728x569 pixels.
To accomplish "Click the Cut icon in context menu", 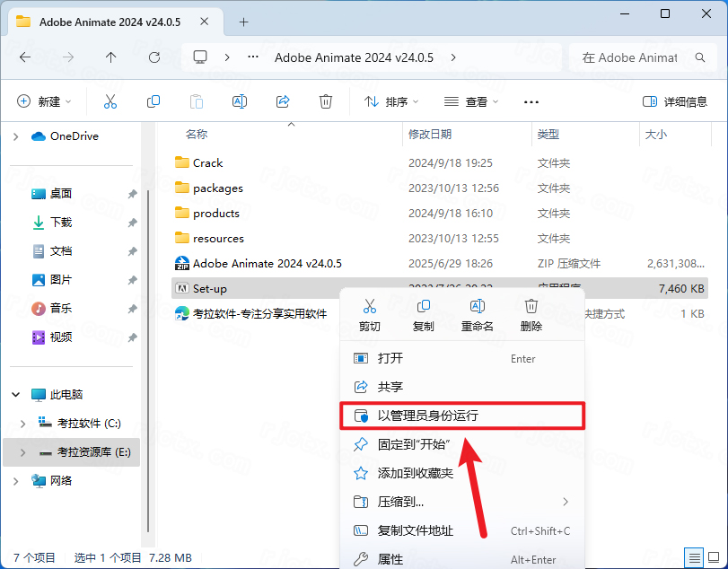I will 369,308.
